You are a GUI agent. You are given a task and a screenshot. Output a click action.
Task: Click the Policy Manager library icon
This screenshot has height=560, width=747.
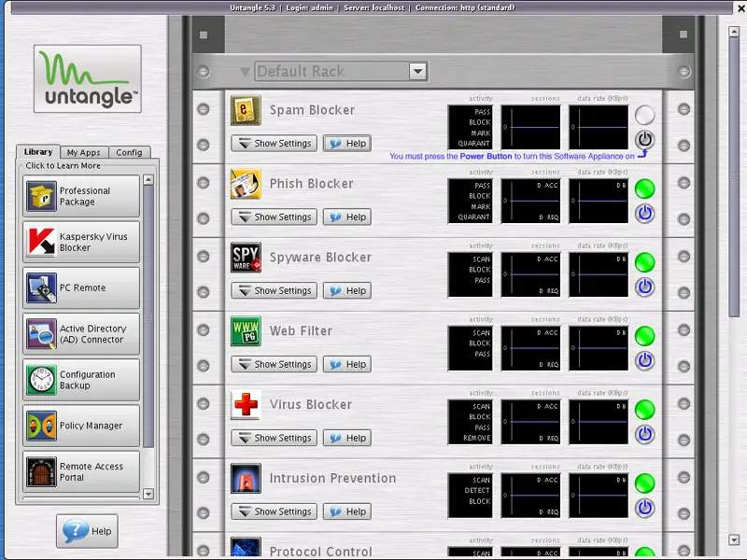point(42,426)
